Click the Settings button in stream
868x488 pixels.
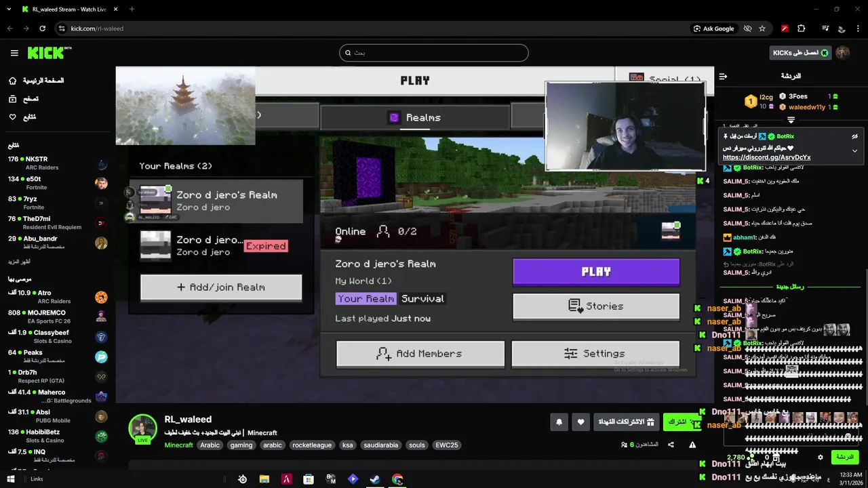pos(595,354)
